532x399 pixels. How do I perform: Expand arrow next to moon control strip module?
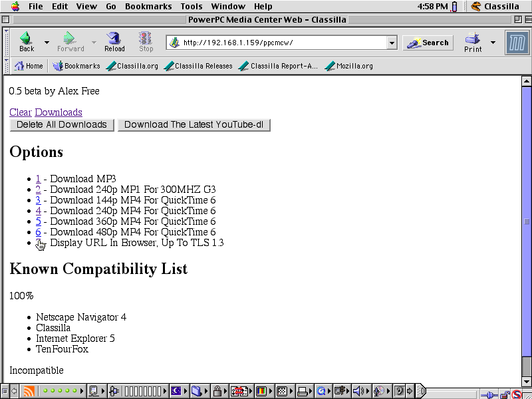click(x=186, y=391)
